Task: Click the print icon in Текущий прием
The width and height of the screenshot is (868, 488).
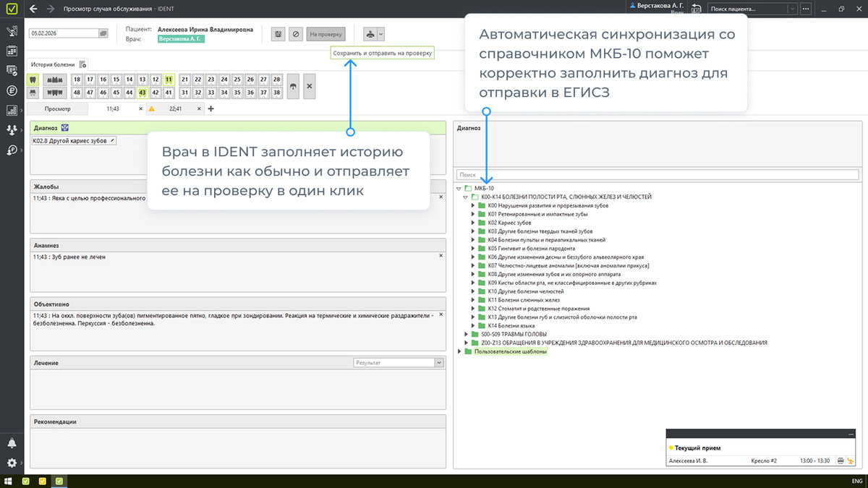Action: coord(841,461)
